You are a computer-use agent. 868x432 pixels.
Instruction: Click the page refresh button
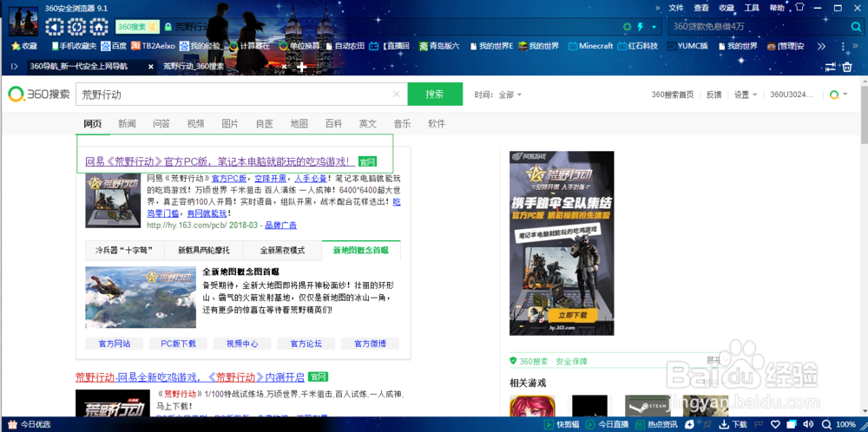click(x=76, y=27)
